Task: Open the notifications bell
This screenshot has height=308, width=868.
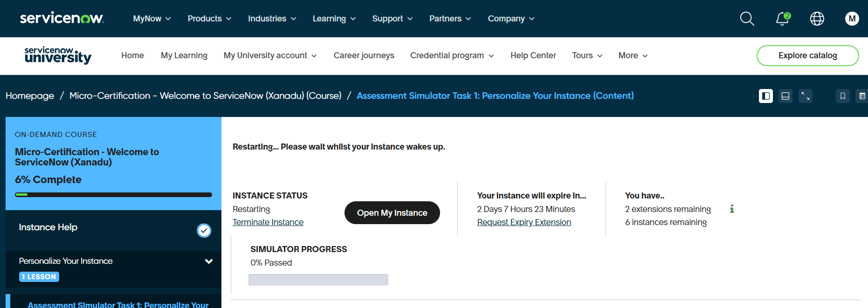Action: [782, 19]
